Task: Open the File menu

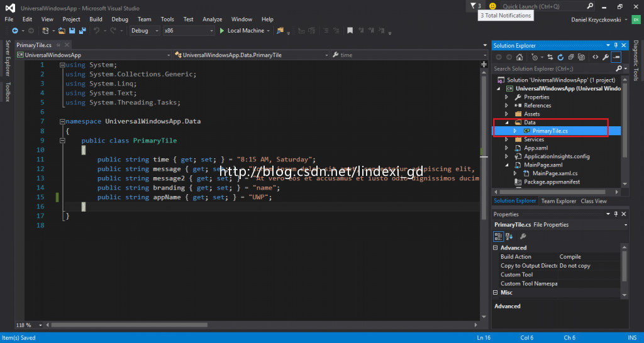Action: (x=9, y=19)
